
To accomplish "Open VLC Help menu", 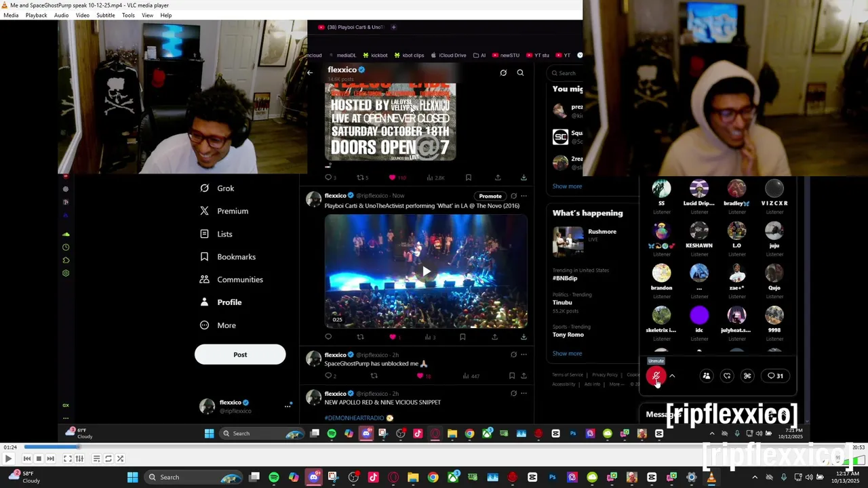I will 166,15.
